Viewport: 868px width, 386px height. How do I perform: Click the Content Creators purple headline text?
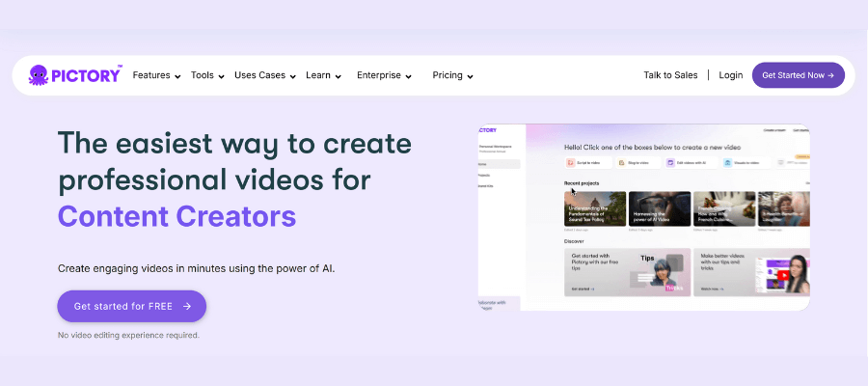tap(177, 216)
